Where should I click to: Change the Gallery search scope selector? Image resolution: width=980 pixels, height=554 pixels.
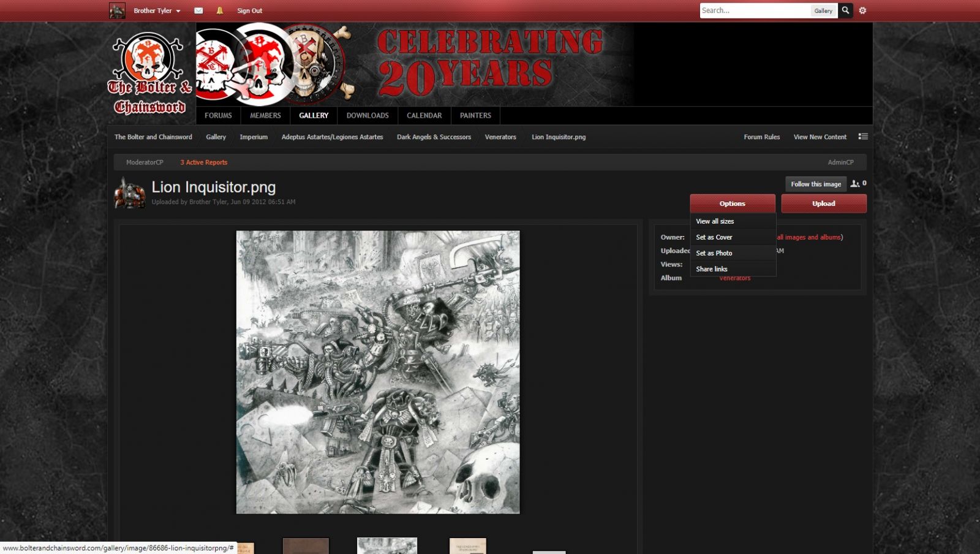tap(823, 10)
